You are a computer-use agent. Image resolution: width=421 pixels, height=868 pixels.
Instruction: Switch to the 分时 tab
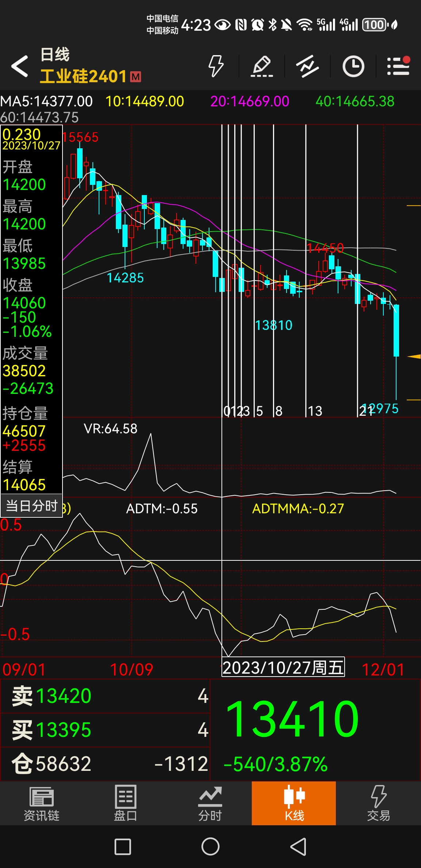coord(210,803)
